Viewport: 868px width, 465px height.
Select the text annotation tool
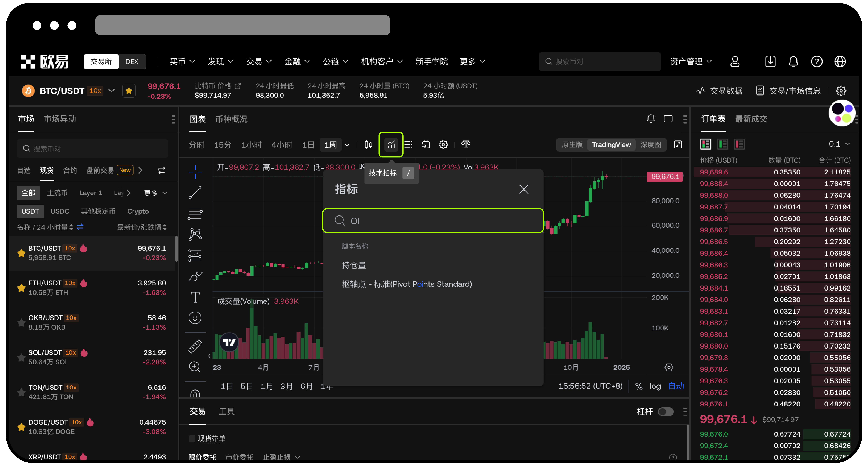[x=195, y=297]
